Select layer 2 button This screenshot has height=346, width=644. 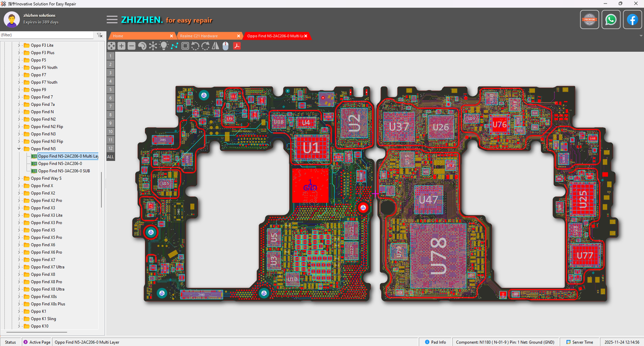coord(111,64)
